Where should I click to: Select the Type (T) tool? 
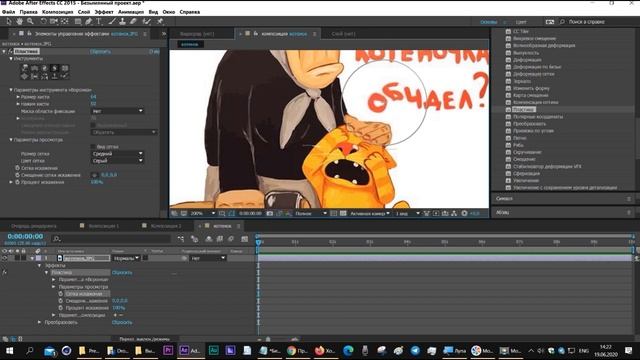[99, 21]
